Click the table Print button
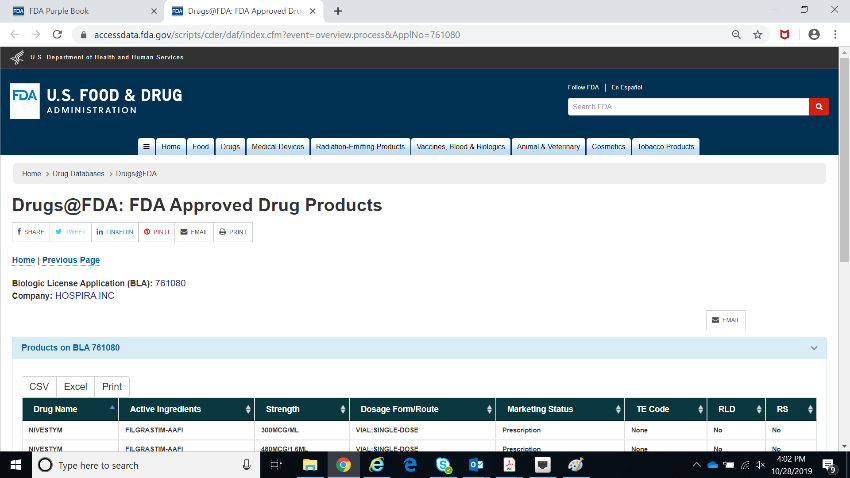Viewport: 850px width, 478px height. click(112, 386)
